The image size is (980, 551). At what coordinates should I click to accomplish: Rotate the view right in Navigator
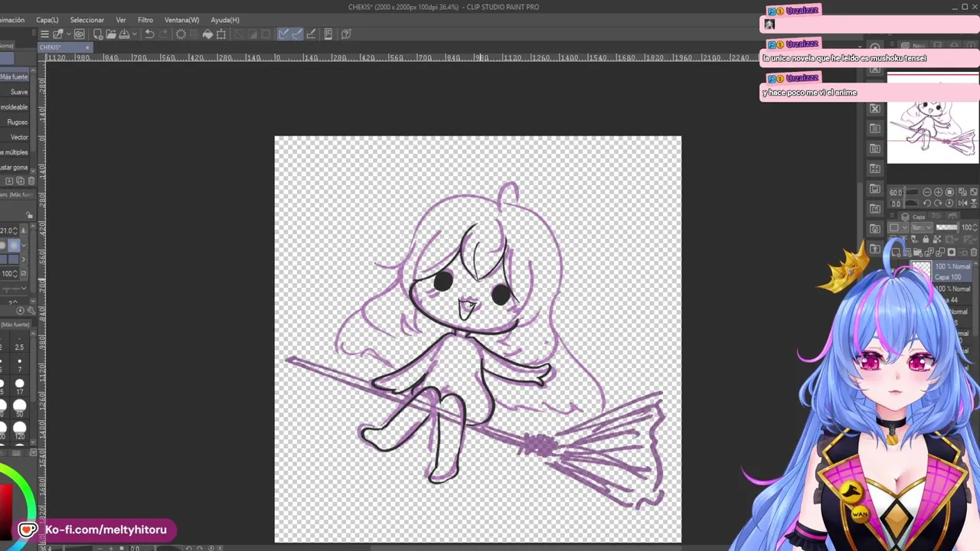pos(938,203)
